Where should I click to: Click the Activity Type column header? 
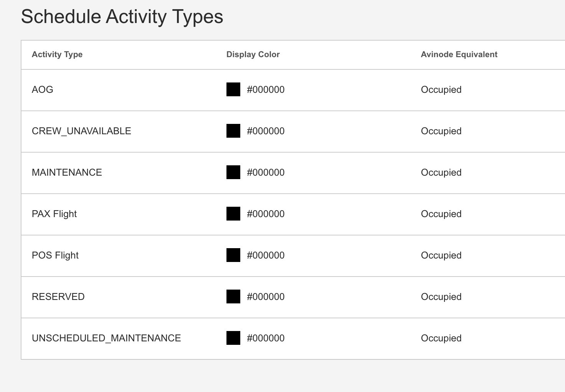pyautogui.click(x=57, y=54)
